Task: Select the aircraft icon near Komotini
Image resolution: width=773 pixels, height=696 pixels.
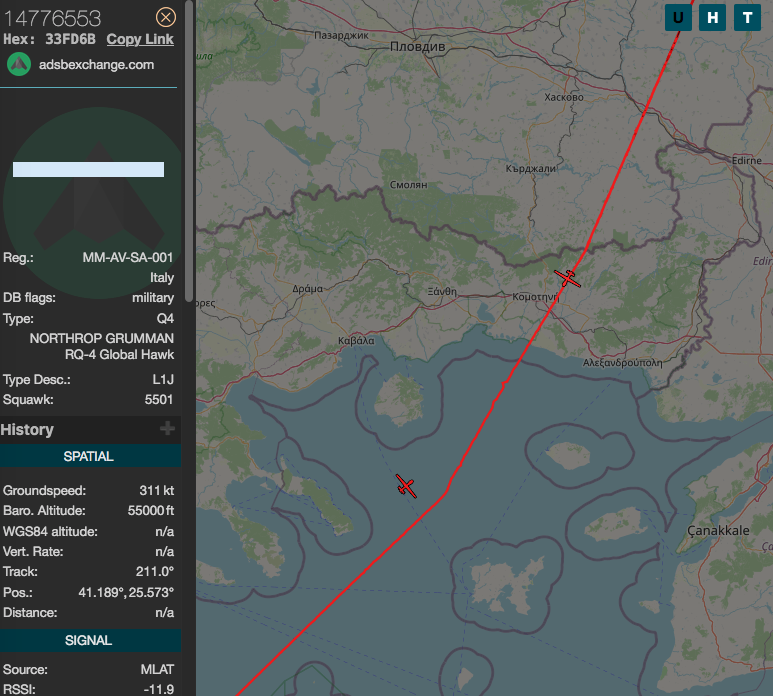Action: (567, 278)
